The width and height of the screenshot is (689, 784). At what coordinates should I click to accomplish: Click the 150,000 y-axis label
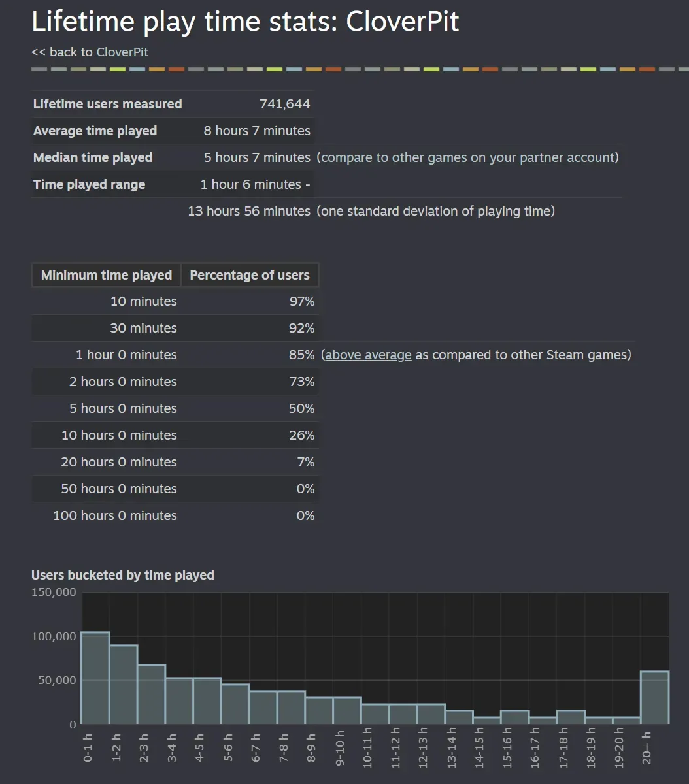point(54,592)
